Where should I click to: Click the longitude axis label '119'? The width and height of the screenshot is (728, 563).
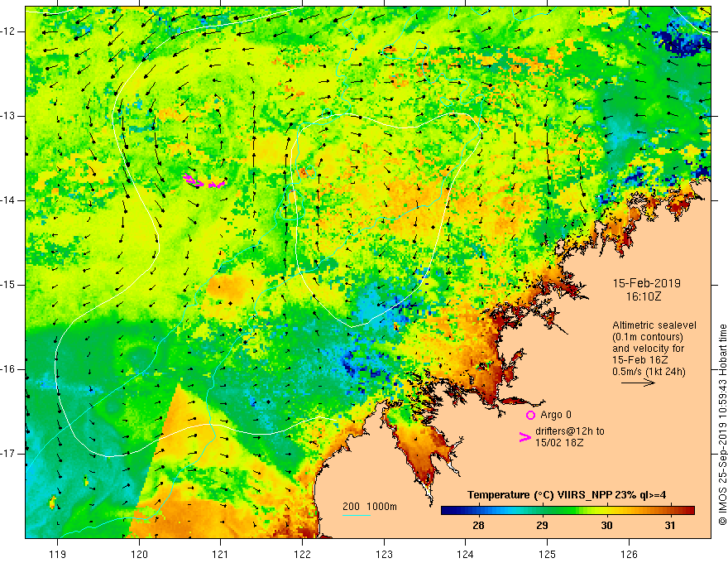(58, 554)
